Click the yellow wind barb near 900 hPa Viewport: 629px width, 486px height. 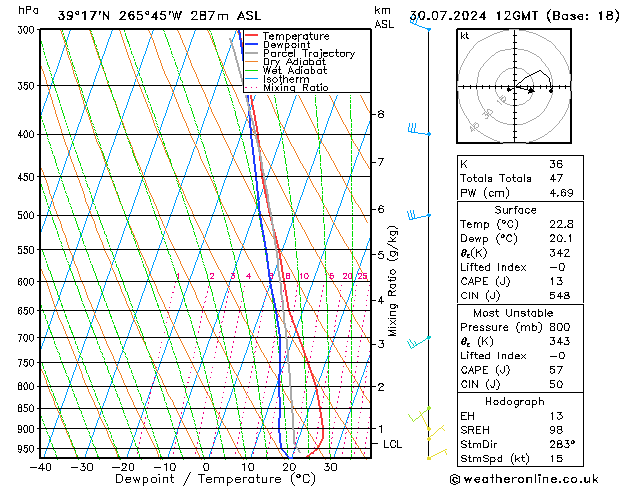coord(434,430)
